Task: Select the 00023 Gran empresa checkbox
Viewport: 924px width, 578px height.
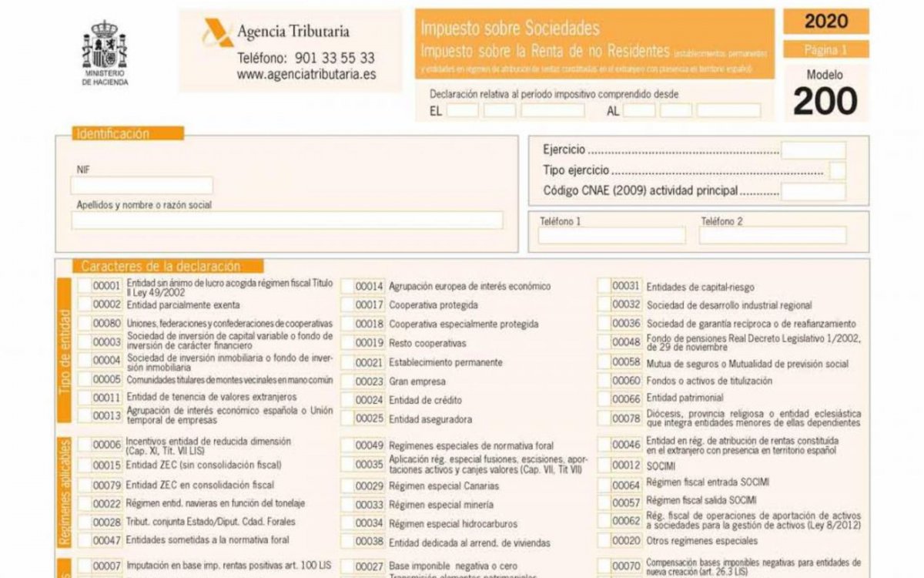Action: (347, 381)
